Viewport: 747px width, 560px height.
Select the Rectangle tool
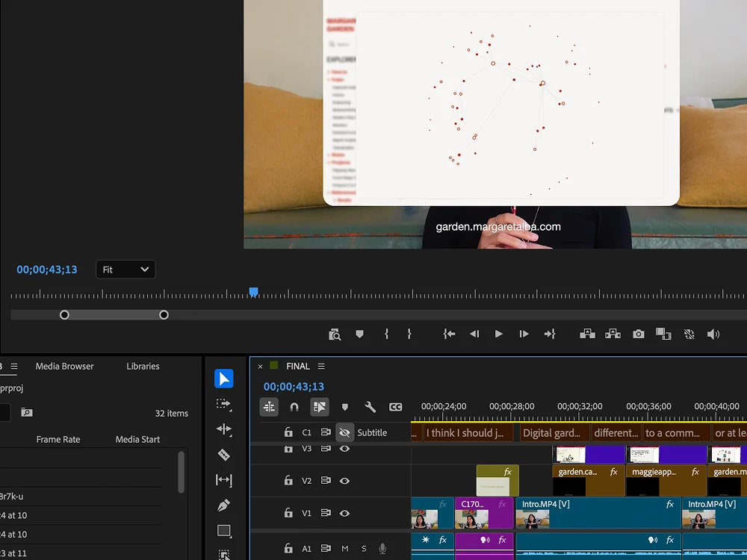click(224, 531)
